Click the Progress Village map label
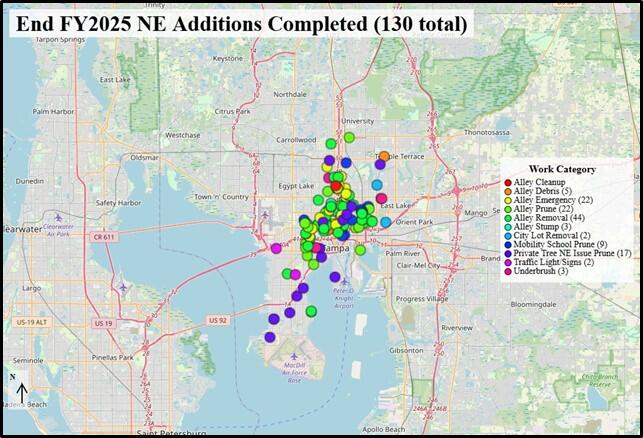Viewport: 643px width, 438px height. 422,299
